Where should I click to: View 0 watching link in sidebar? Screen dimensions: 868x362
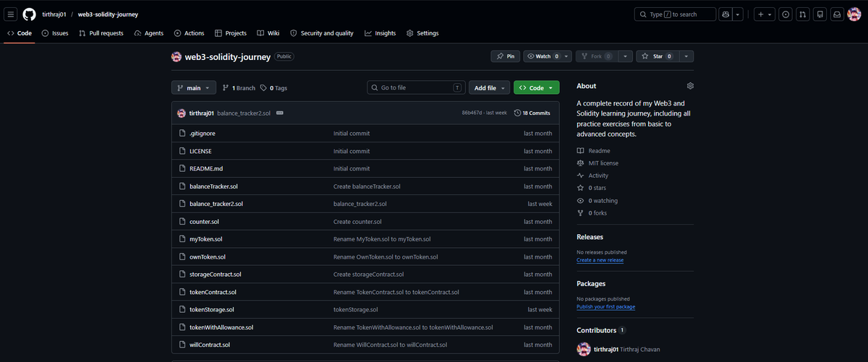point(597,201)
